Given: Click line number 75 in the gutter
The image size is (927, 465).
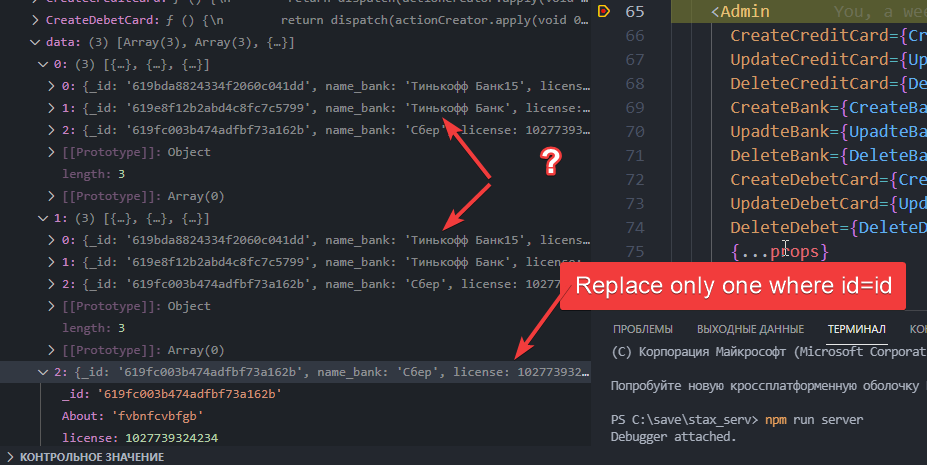Looking at the screenshot, I should 635,252.
